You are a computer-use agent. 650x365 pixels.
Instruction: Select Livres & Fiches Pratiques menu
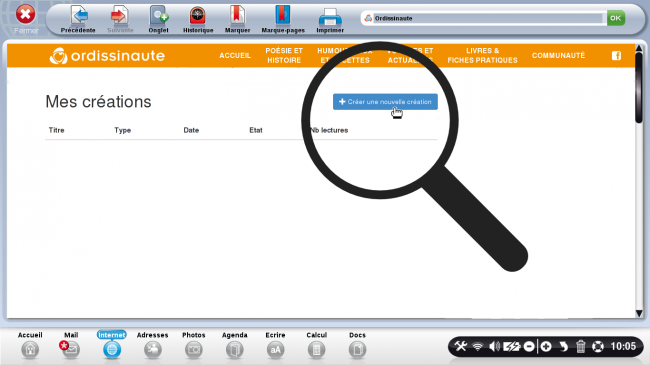click(483, 56)
